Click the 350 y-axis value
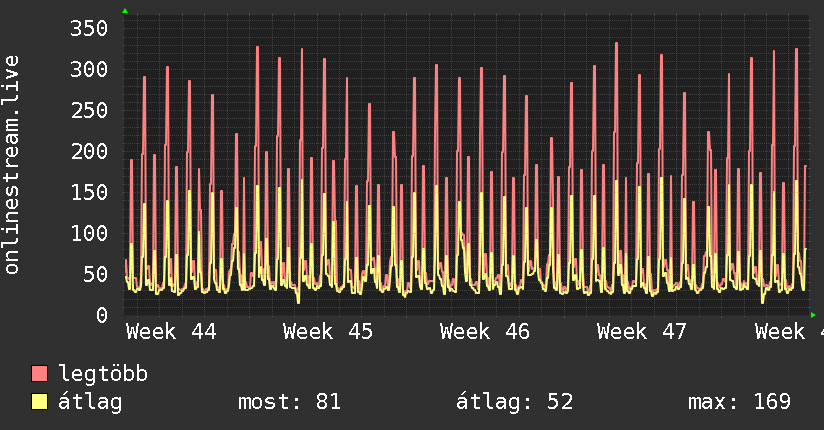The image size is (824, 430). coord(89,28)
